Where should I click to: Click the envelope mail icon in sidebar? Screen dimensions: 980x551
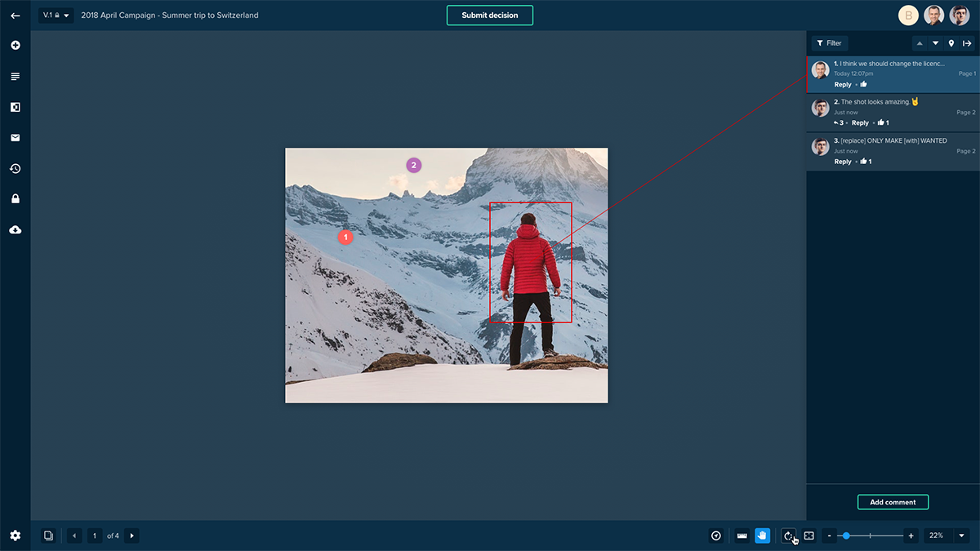tap(15, 138)
